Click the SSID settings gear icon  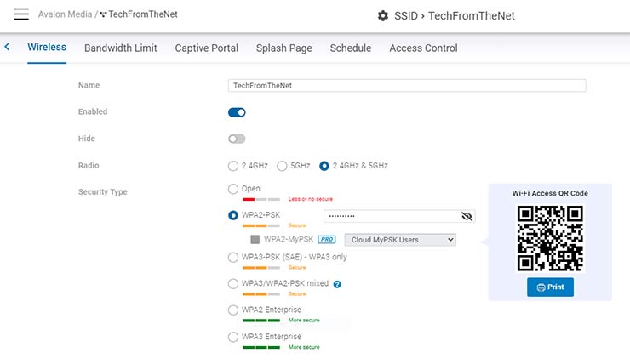pyautogui.click(x=383, y=16)
